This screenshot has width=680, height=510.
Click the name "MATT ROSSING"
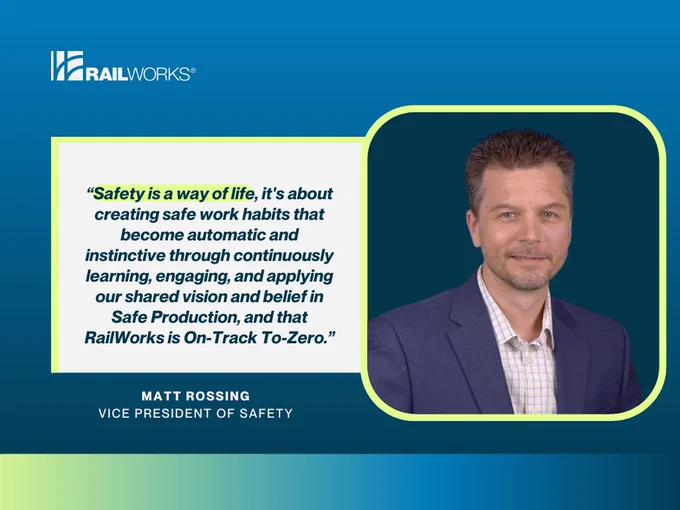coord(196,396)
